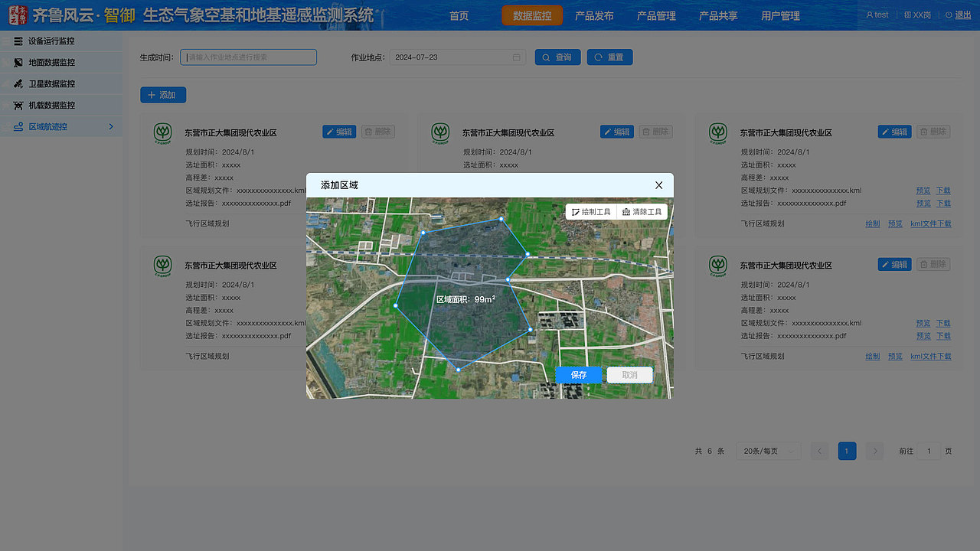Viewport: 980px width, 551px height.
Task: Go to the previous page with the left arrow
Action: click(819, 452)
